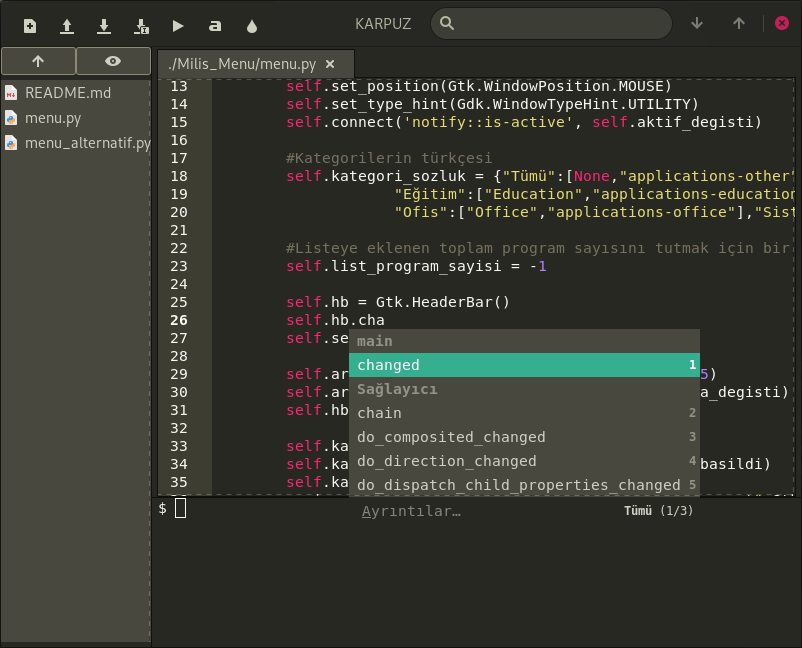This screenshot has height=648, width=802.
Task: Click line number 26 in the gutter
Action: pyautogui.click(x=179, y=320)
